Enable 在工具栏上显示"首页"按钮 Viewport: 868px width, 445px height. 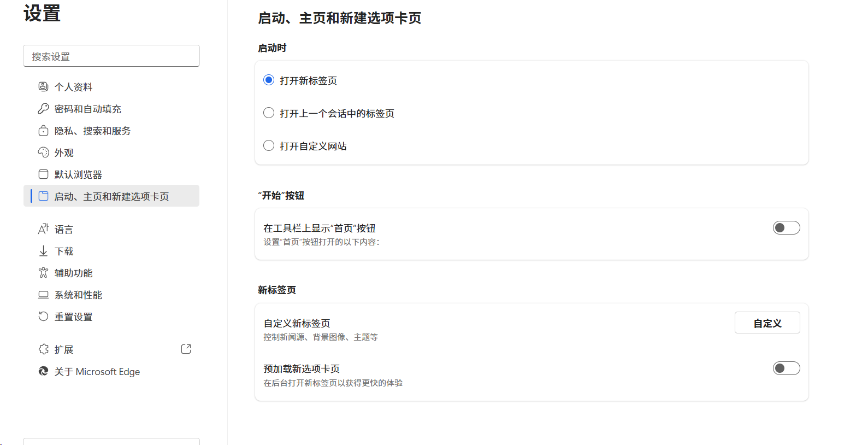(786, 227)
